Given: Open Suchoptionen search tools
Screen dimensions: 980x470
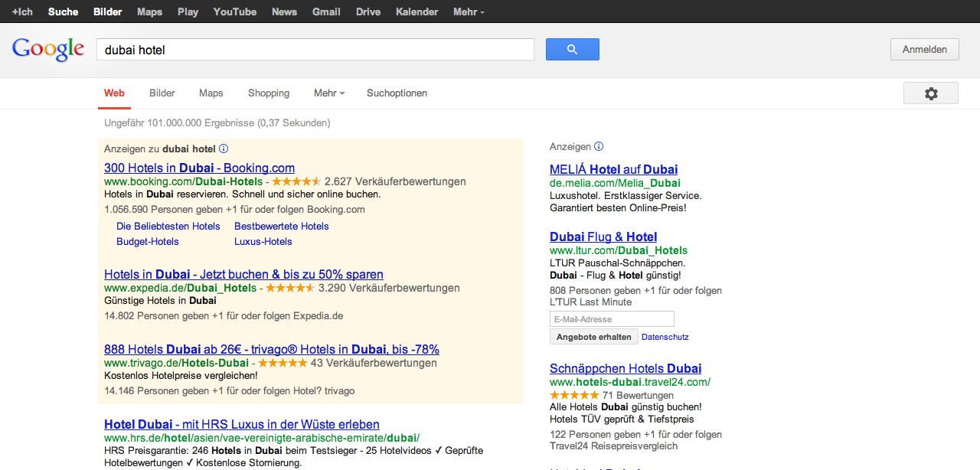Looking at the screenshot, I should tap(397, 93).
